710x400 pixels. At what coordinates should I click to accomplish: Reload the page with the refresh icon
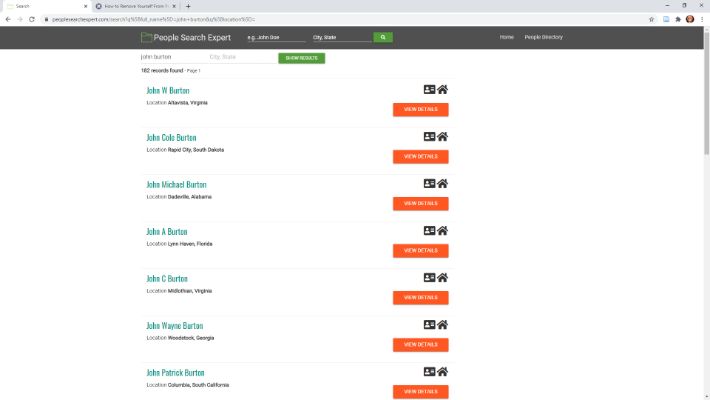click(x=32, y=19)
